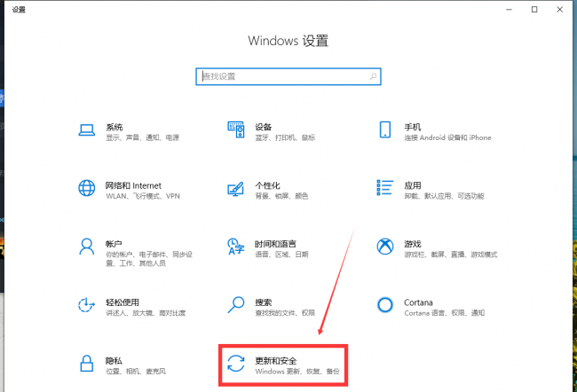This screenshot has width=577, height=392.
Task: Click the 背景、锁屏、颜色 description
Action: pos(281,196)
